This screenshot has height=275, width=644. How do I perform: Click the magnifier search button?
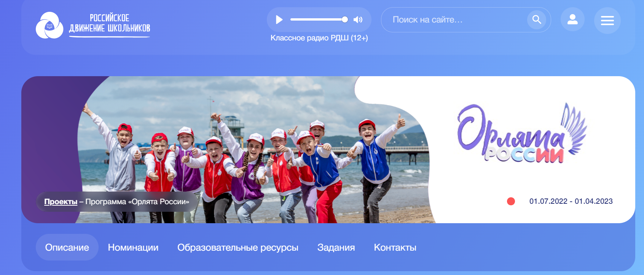537,19
